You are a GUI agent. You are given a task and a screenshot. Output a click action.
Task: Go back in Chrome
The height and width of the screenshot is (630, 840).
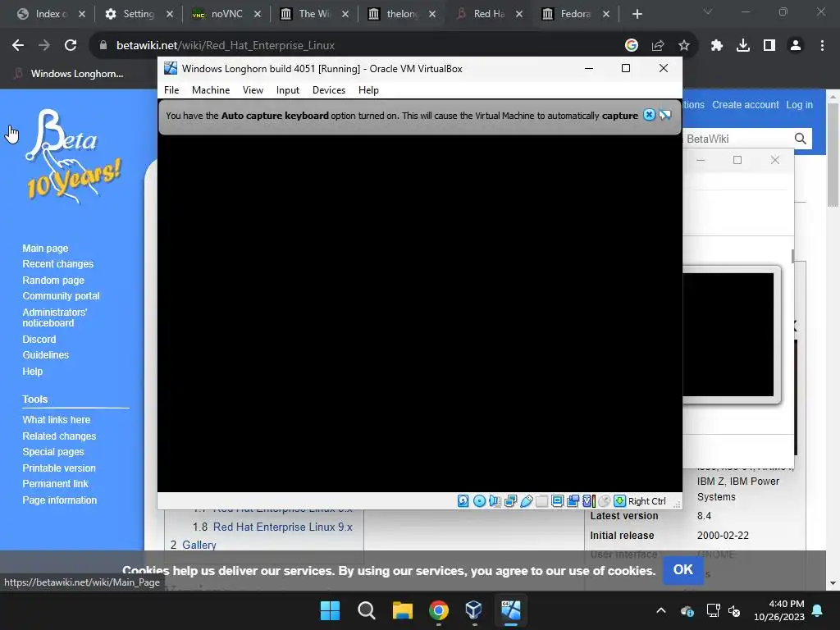click(x=18, y=46)
